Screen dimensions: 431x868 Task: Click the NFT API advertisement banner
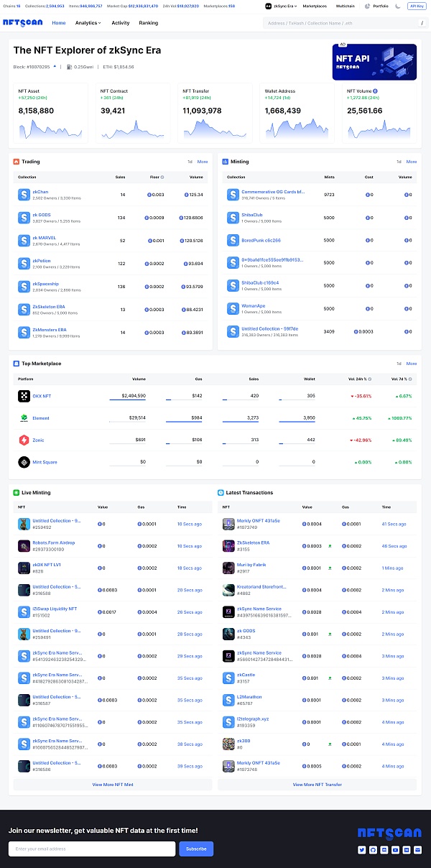pos(374,63)
